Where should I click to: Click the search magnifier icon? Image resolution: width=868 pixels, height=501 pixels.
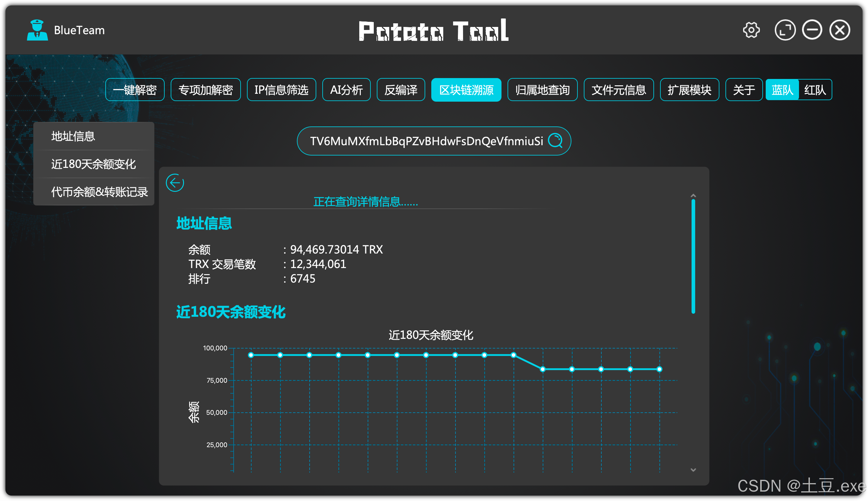point(555,141)
